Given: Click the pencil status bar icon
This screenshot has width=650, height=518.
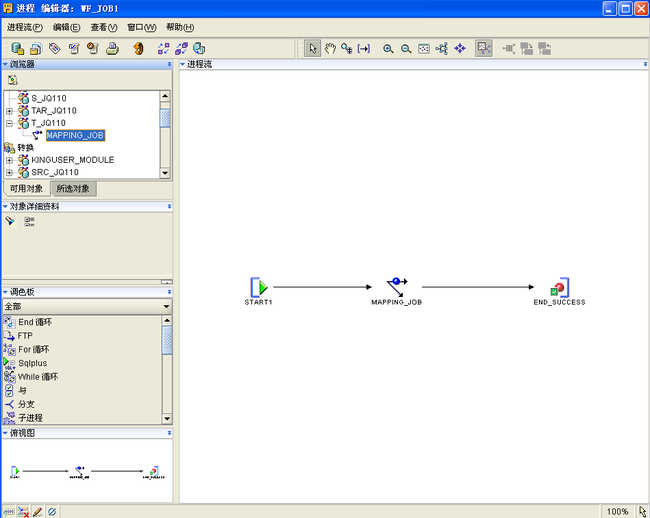Looking at the screenshot, I should click(37, 512).
